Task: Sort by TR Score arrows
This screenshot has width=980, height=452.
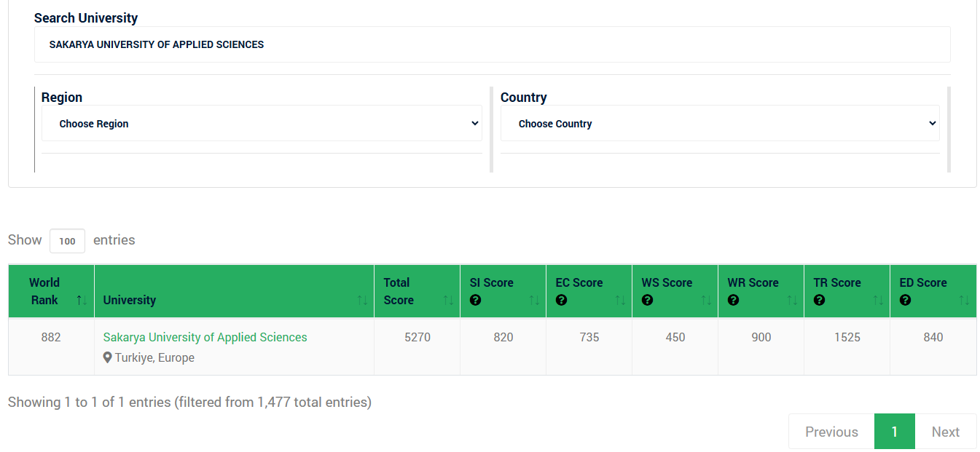Action: tap(878, 300)
